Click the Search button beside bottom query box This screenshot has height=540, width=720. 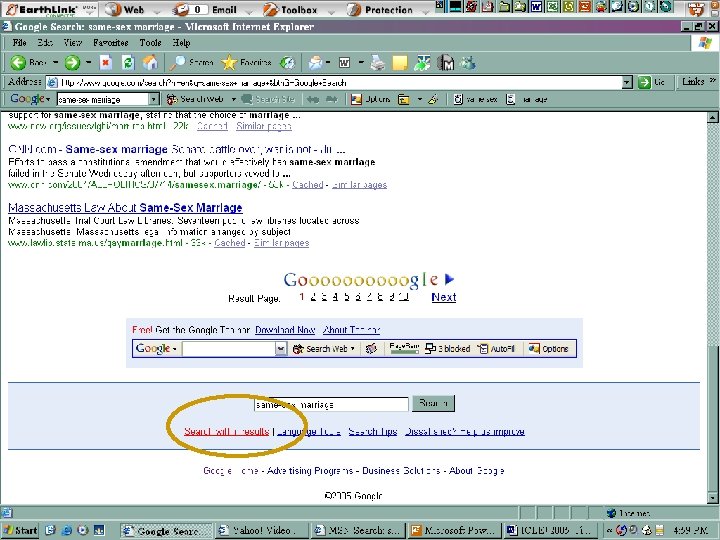click(433, 403)
